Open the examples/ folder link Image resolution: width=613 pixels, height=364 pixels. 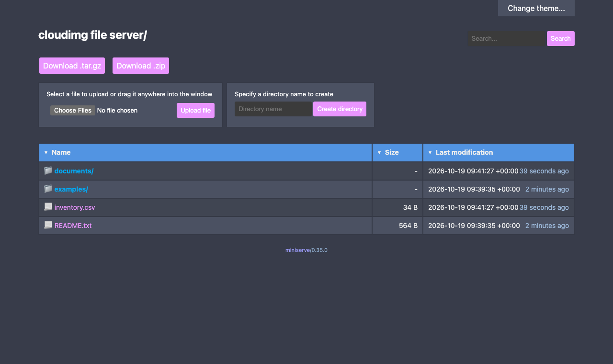tap(71, 189)
